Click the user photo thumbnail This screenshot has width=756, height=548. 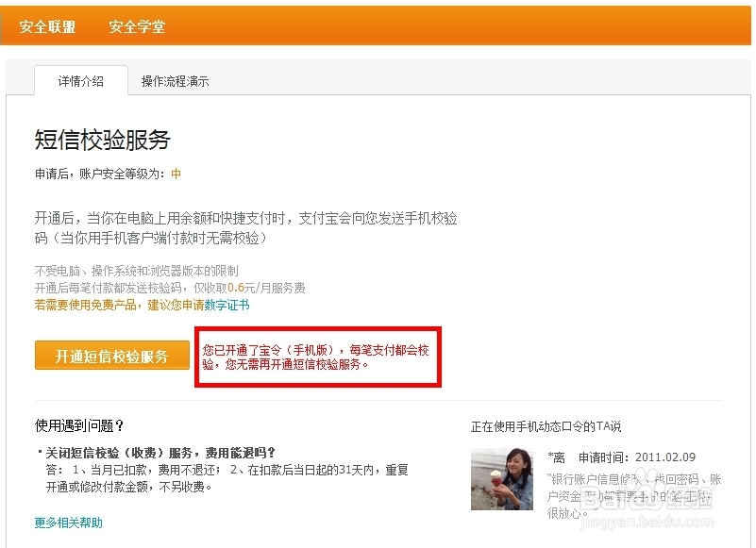pos(502,478)
